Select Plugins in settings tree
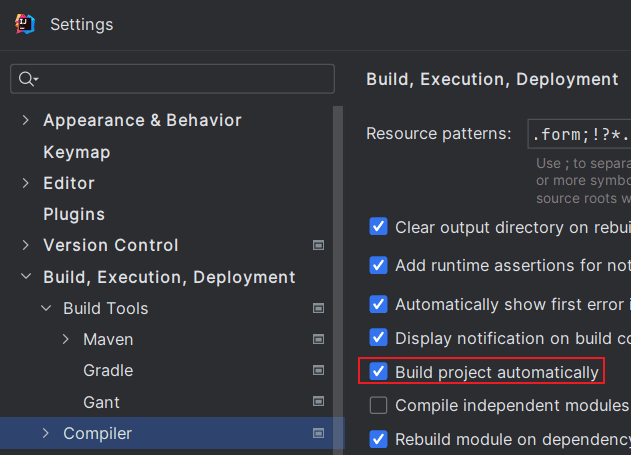Viewport: 631px width, 455px height. tap(74, 214)
